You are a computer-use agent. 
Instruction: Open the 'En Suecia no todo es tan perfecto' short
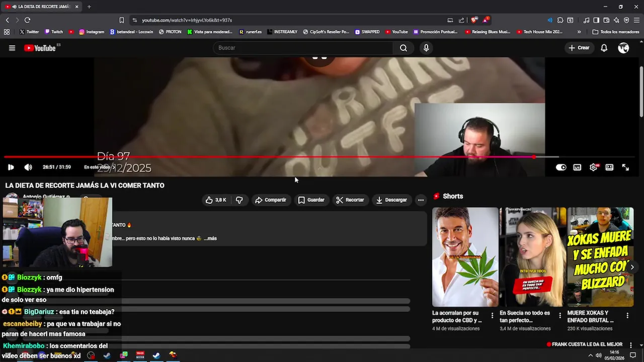pyautogui.click(x=533, y=257)
